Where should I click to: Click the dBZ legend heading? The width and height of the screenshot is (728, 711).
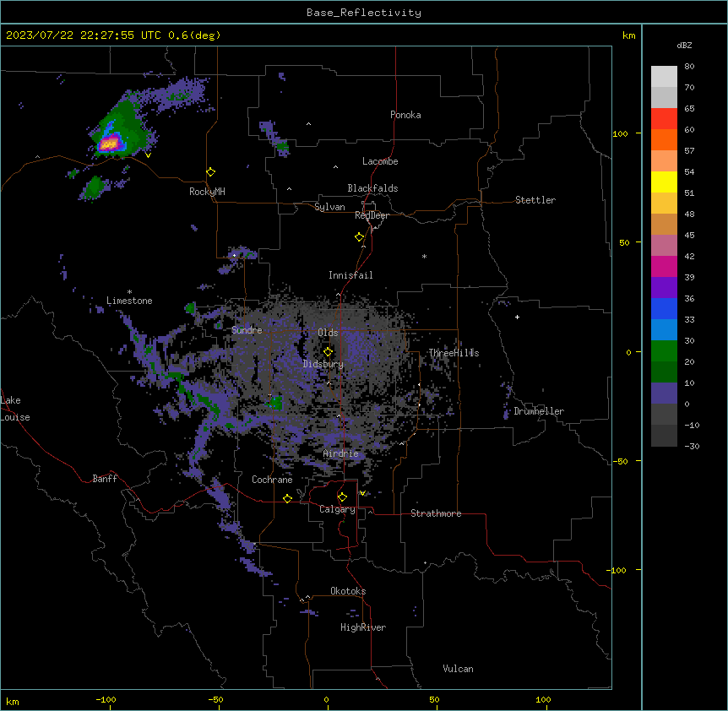(684, 46)
